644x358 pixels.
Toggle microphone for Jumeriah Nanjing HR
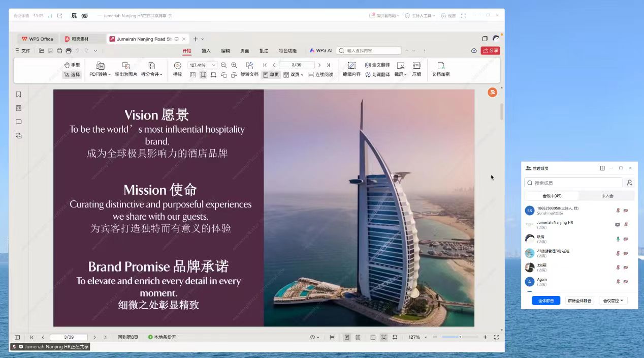626,224
